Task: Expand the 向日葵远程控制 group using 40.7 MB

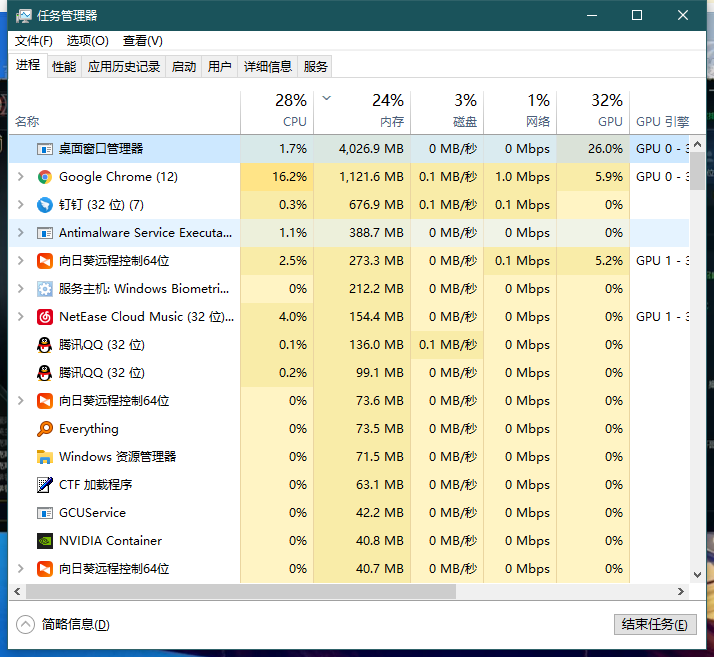Action: 20,569
